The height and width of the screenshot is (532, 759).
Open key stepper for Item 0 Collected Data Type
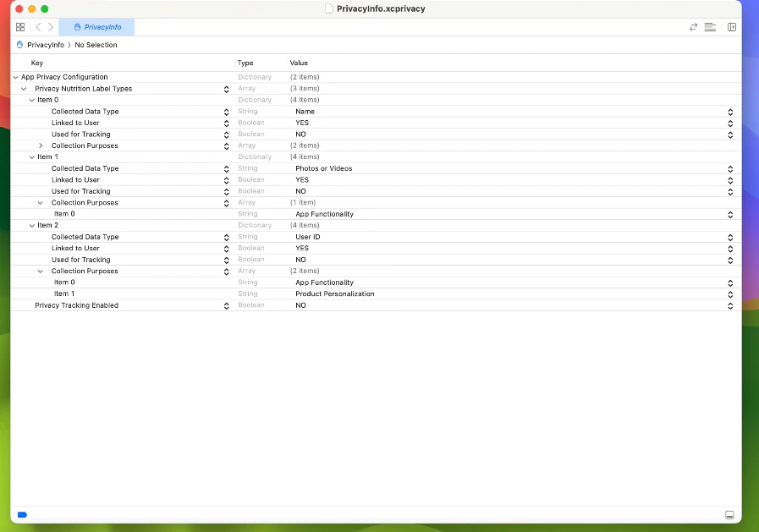[x=226, y=112]
